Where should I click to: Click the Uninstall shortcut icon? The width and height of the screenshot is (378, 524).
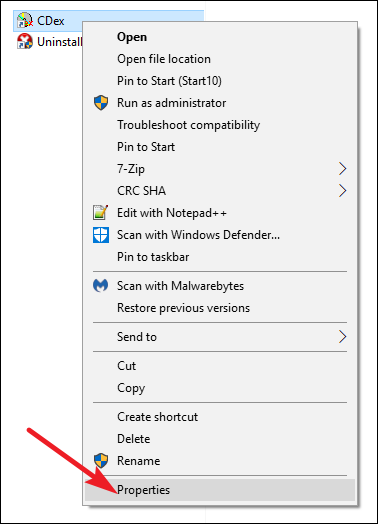click(25, 41)
